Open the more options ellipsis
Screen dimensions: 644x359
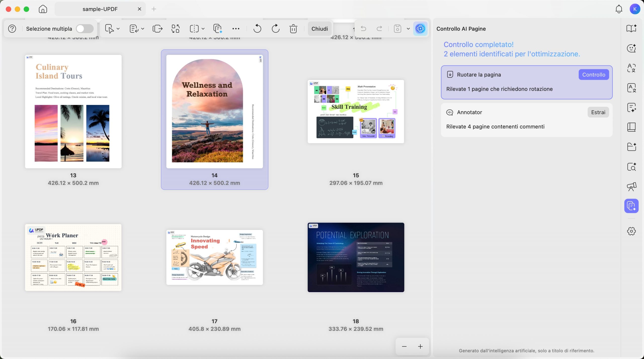click(236, 29)
